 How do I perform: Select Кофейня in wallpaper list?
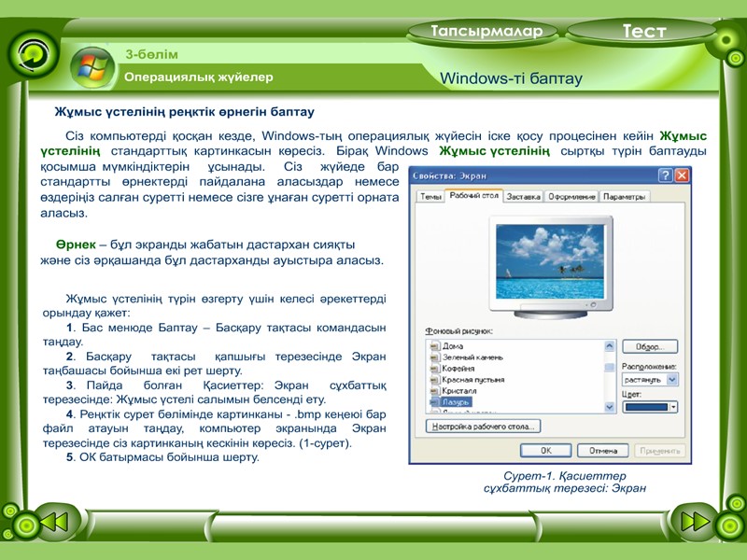point(458,369)
